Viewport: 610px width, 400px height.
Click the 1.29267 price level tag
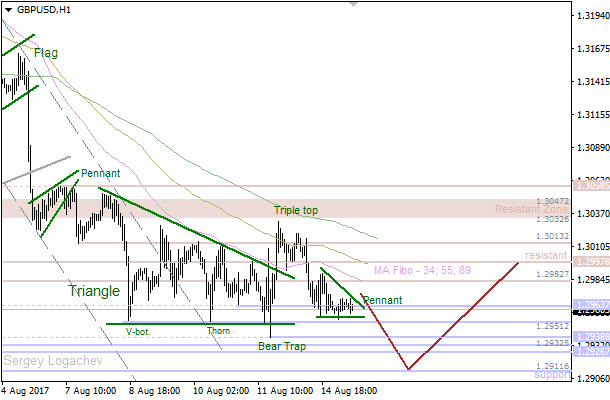click(587, 352)
